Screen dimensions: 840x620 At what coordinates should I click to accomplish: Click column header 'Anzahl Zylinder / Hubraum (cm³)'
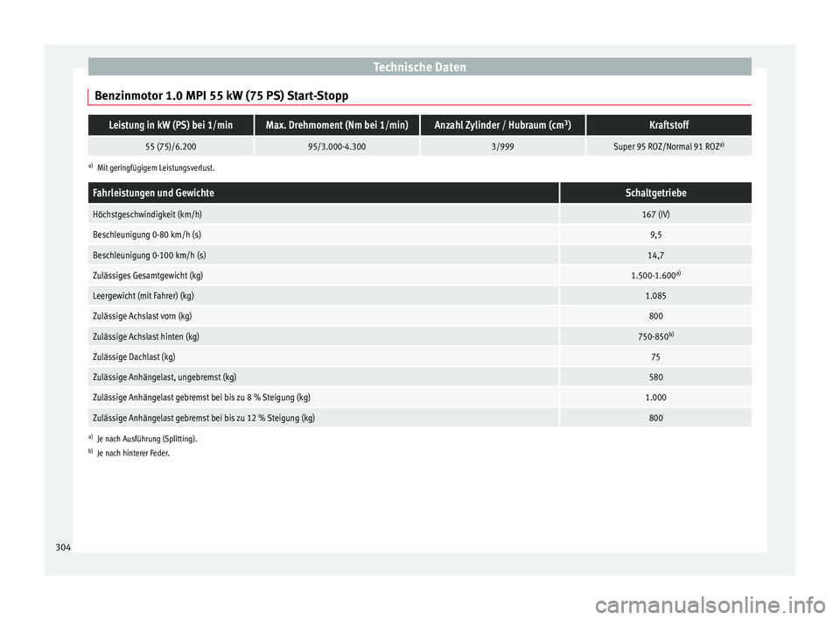502,125
